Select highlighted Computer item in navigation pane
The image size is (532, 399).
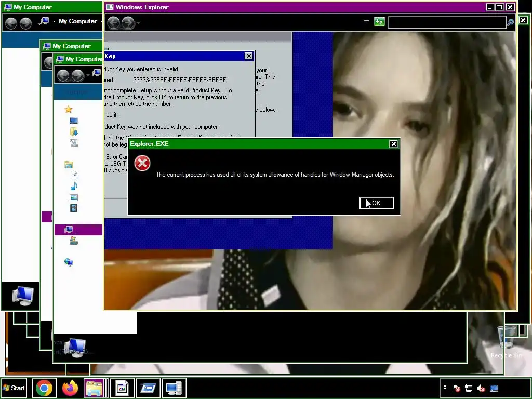click(78, 230)
